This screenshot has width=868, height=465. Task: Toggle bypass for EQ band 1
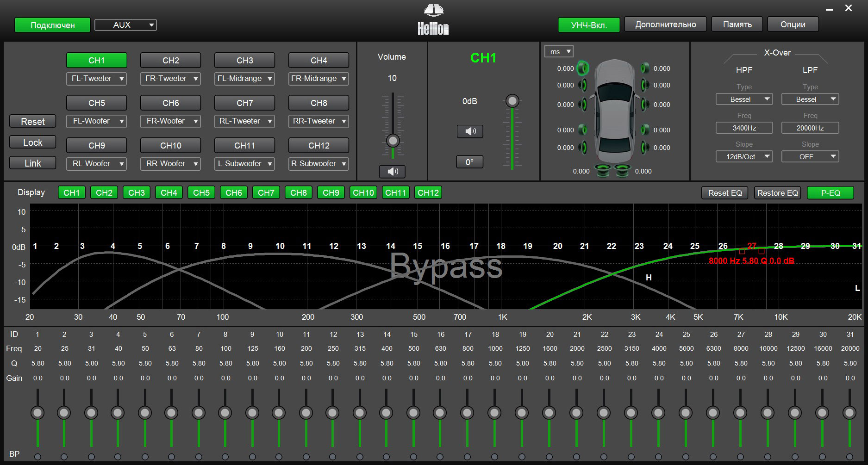tap(37, 457)
